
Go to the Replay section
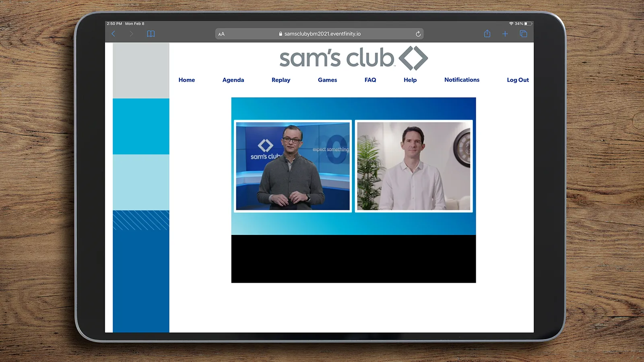pos(281,80)
